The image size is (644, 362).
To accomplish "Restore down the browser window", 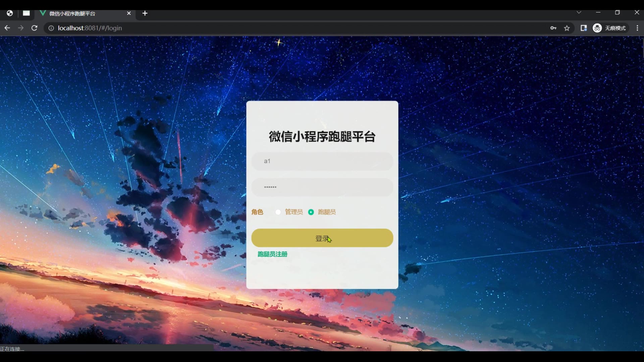I will pos(618,12).
